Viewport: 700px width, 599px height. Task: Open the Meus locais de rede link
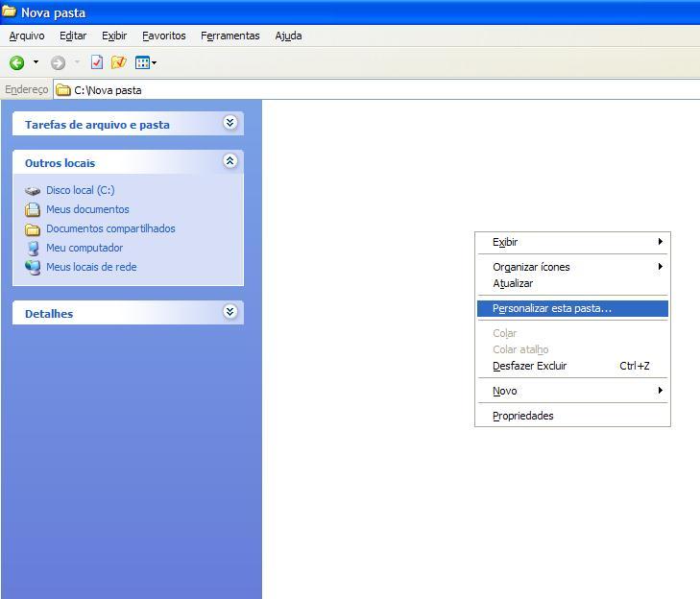[91, 267]
